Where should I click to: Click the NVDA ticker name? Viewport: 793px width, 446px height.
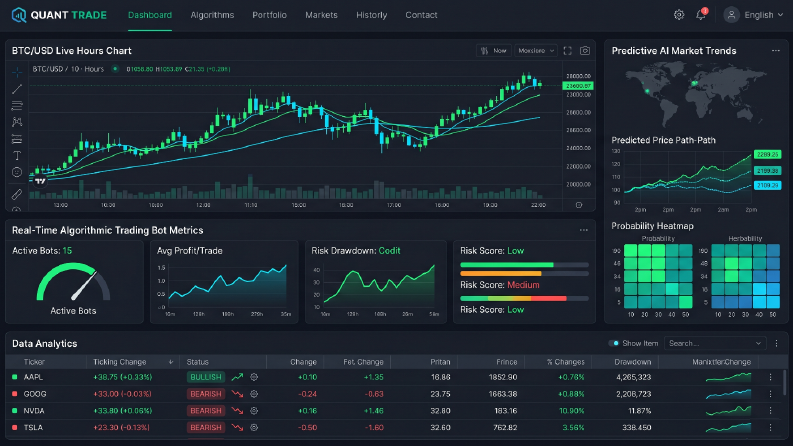(34, 411)
